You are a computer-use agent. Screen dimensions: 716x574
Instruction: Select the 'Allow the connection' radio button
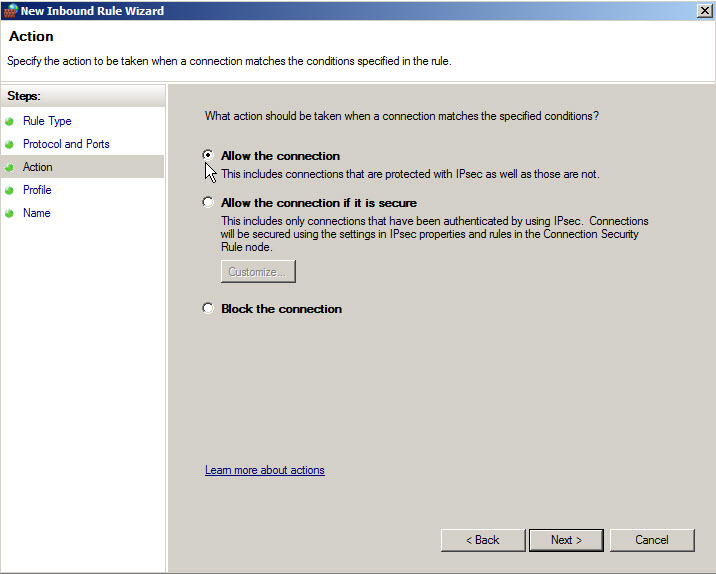pyautogui.click(x=208, y=155)
